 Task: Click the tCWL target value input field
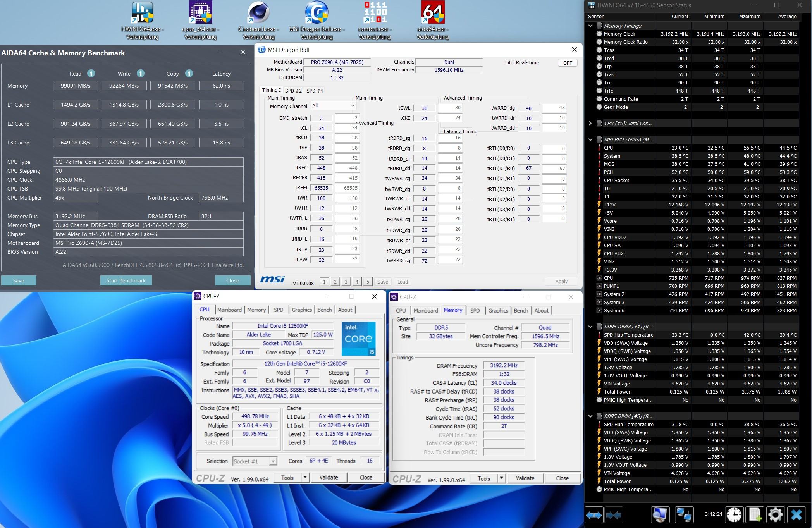pyautogui.click(x=450, y=108)
